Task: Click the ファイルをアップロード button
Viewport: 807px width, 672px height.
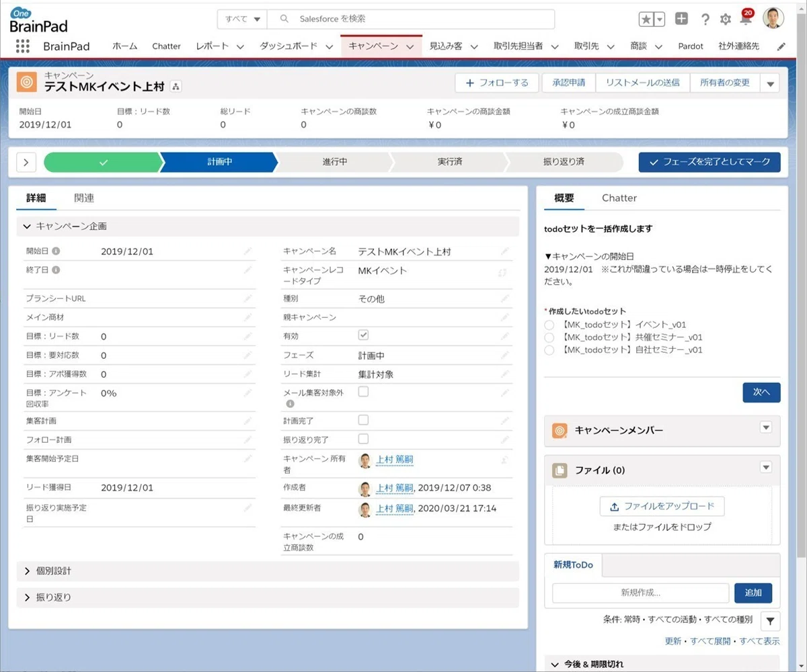Action: pos(662,507)
